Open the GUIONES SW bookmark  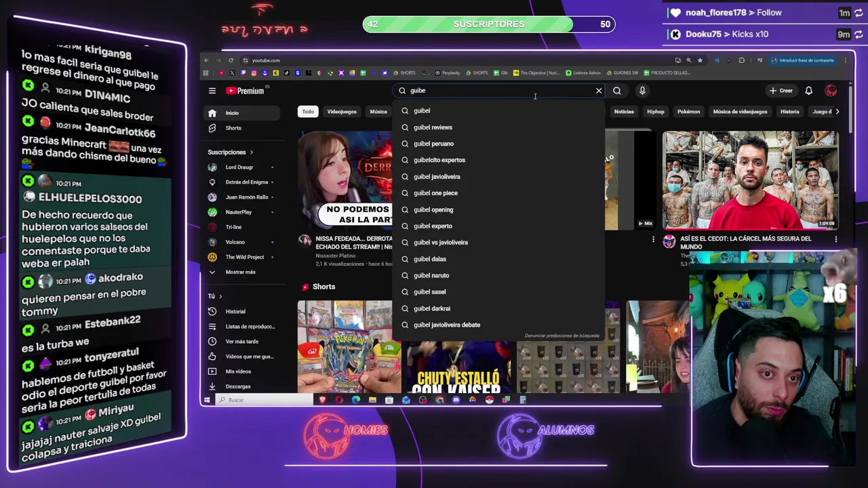622,73
